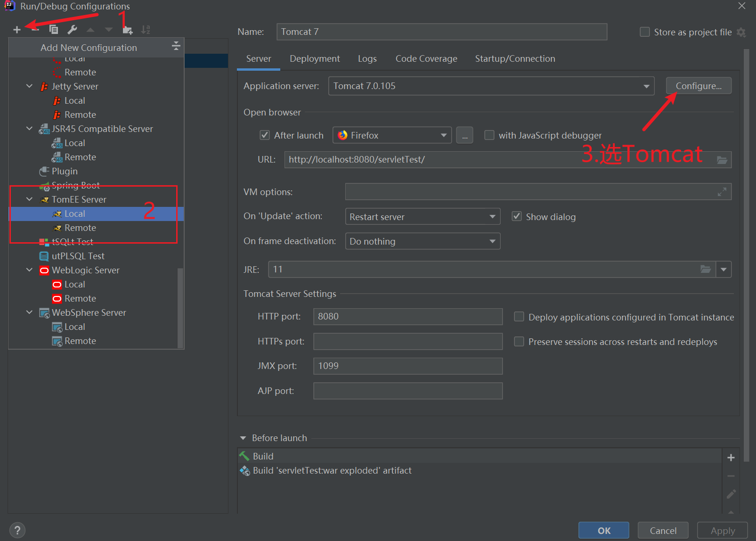Collapse the WebLogic Server tree node
The width and height of the screenshot is (756, 541).
pyautogui.click(x=29, y=270)
